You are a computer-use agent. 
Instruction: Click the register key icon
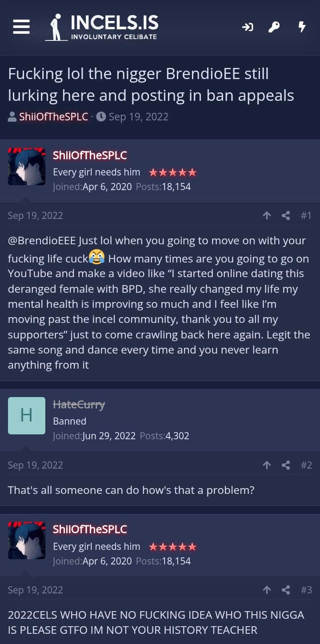click(274, 28)
